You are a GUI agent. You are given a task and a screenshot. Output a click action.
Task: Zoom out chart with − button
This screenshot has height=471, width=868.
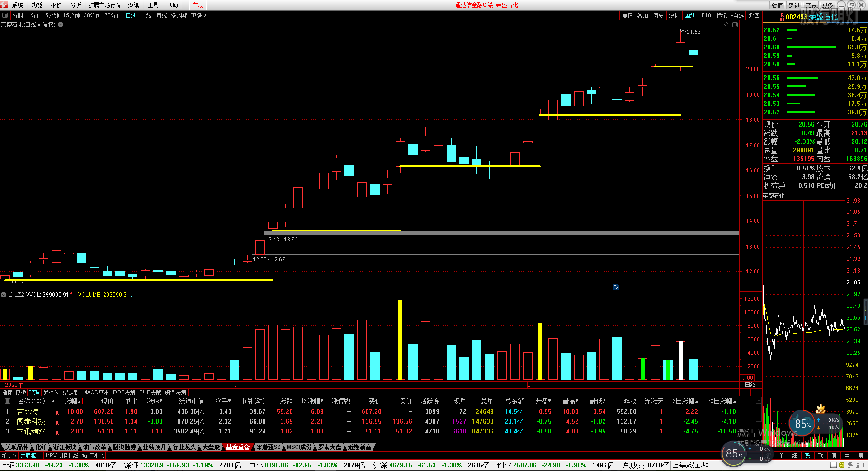pyautogui.click(x=757, y=392)
